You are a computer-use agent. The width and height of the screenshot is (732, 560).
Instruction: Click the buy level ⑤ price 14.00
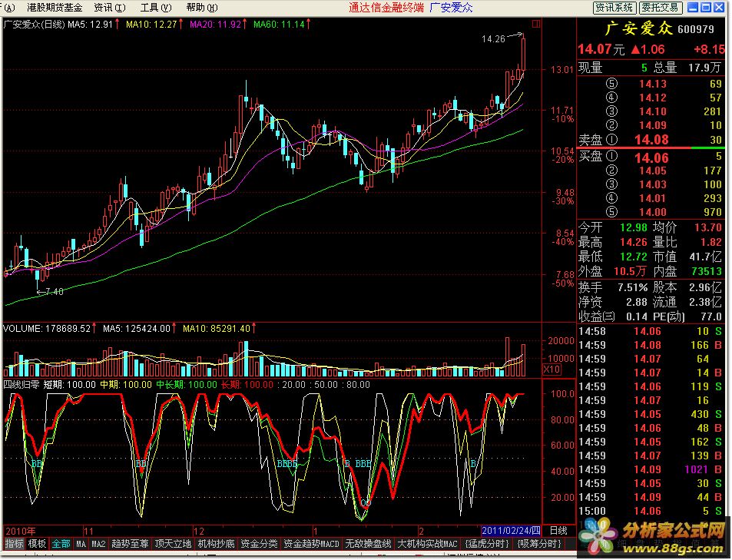(653, 212)
